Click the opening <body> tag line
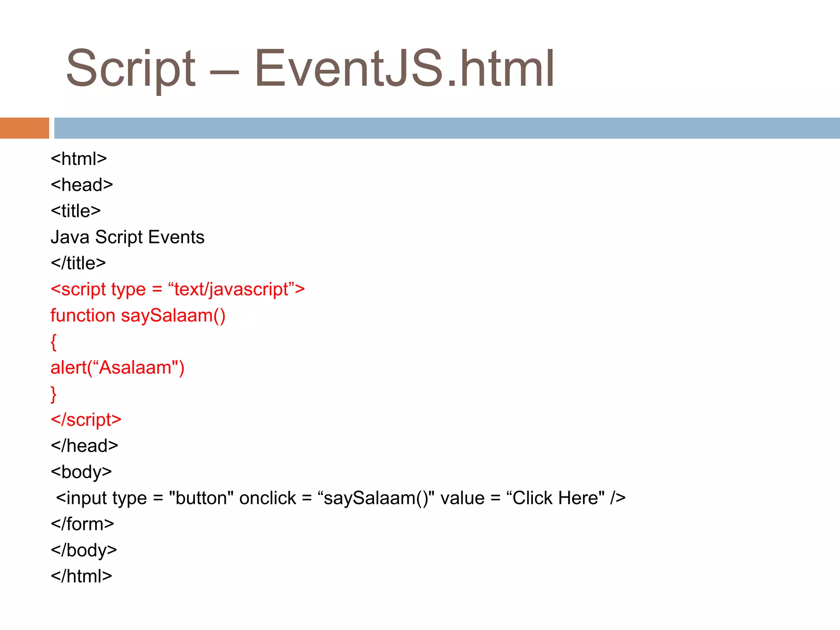Screen dimensions: 840x630 (x=81, y=472)
